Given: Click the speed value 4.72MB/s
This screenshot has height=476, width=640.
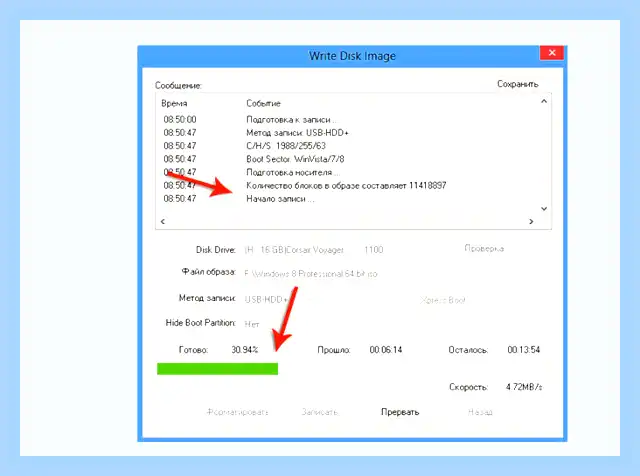Looking at the screenshot, I should tap(524, 387).
